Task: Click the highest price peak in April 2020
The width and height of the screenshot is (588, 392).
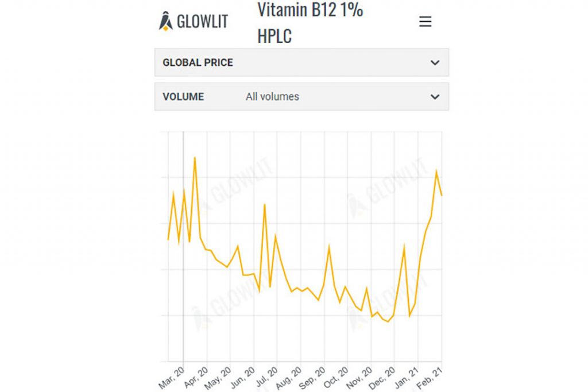Action: pyautogui.click(x=195, y=157)
